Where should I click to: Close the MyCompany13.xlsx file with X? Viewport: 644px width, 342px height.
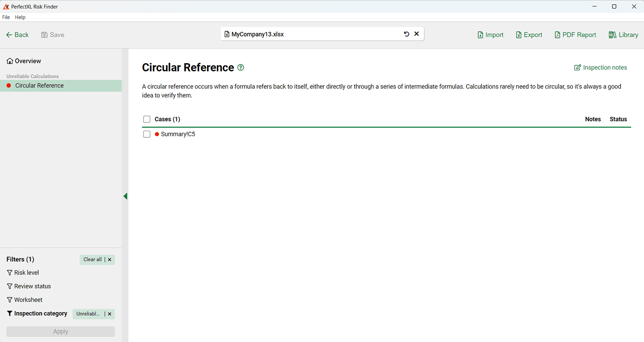click(417, 34)
